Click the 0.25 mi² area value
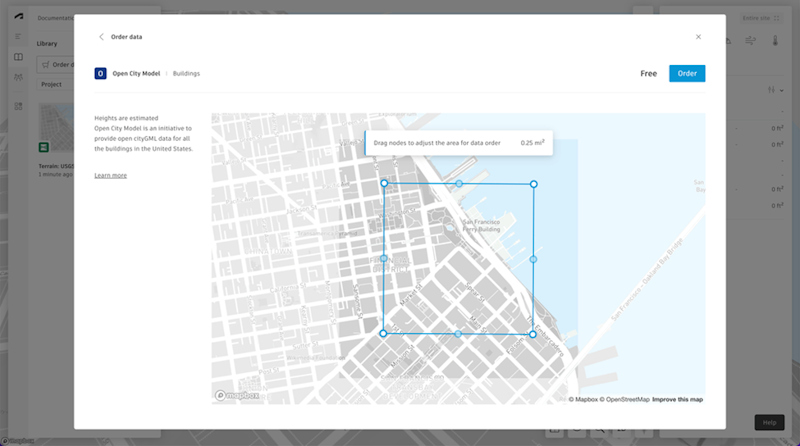800x446 pixels. [533, 143]
